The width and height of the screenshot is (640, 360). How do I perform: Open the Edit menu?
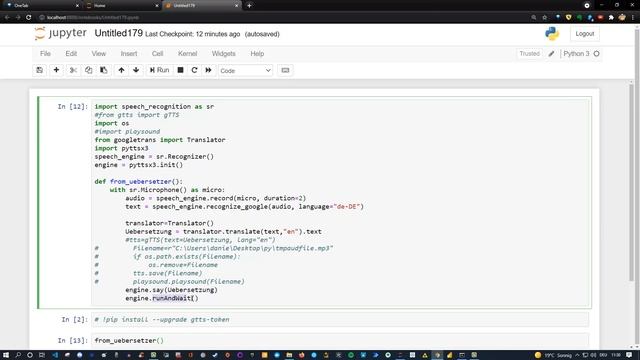(x=71, y=53)
